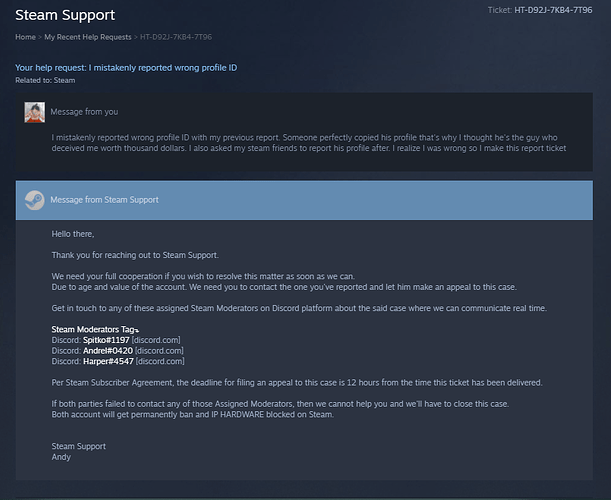Click the Andy signature text
This screenshot has height=500, width=611.
pos(61,457)
